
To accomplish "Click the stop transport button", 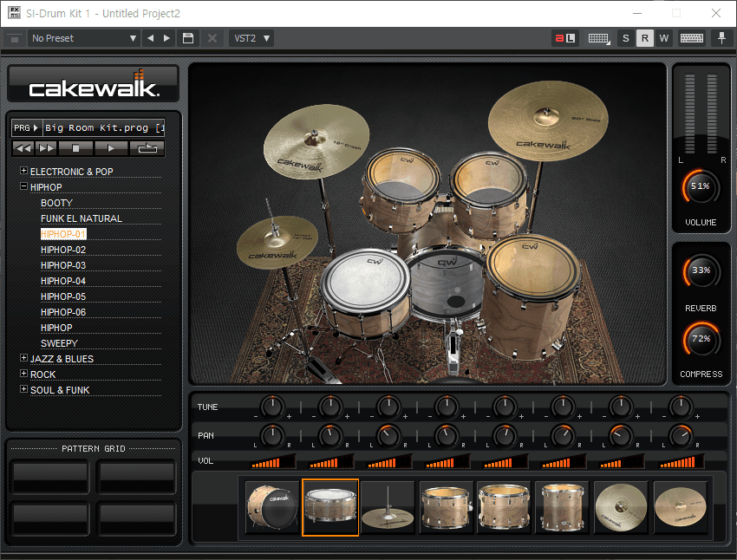I will 74,147.
